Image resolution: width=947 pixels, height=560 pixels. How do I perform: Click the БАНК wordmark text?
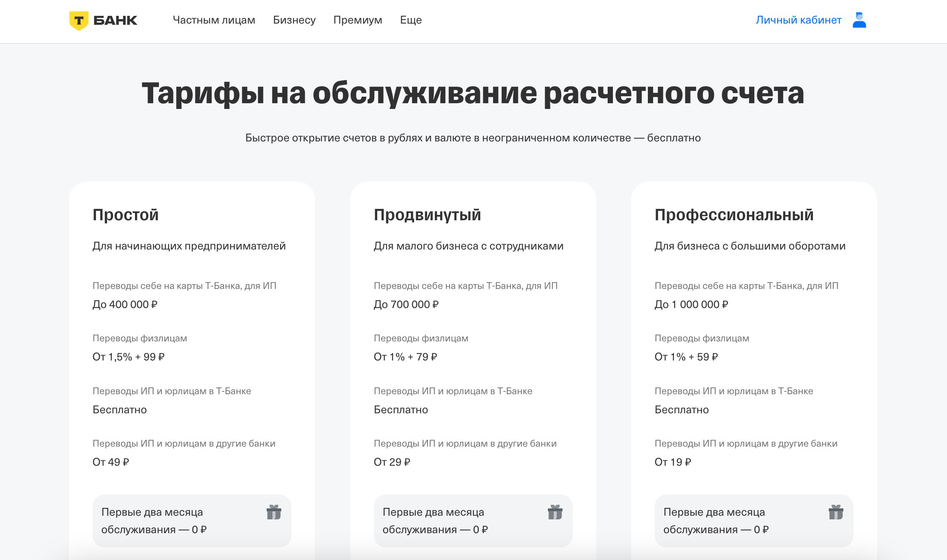click(x=115, y=20)
